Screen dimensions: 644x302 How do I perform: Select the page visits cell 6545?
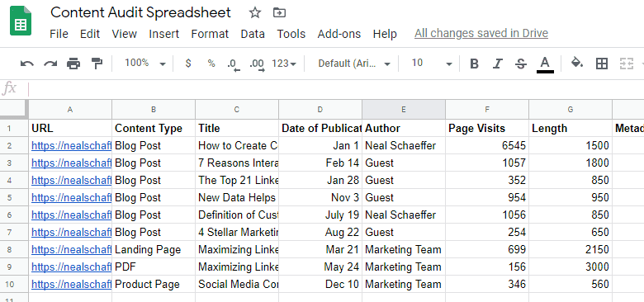click(486, 146)
